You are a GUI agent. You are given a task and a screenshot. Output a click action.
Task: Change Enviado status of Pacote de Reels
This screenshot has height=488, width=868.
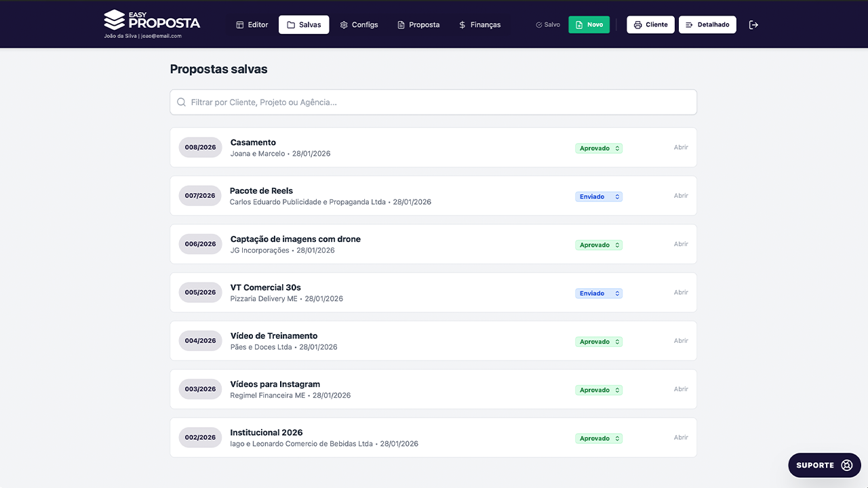599,197
